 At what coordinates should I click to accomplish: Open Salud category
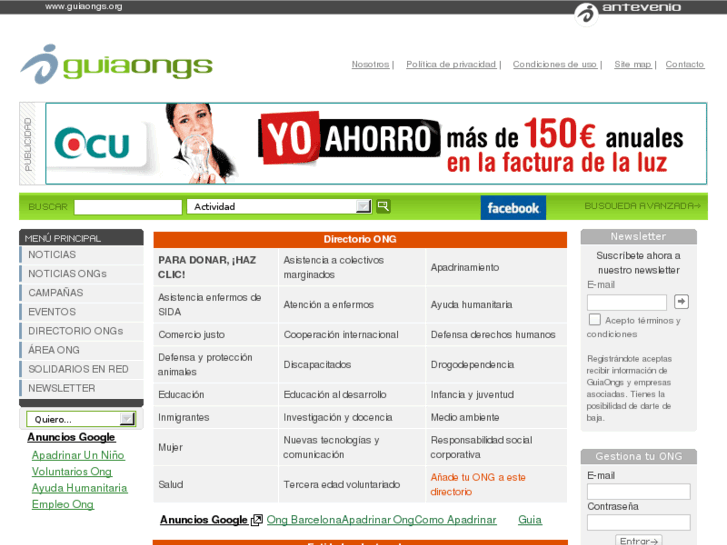(x=171, y=484)
